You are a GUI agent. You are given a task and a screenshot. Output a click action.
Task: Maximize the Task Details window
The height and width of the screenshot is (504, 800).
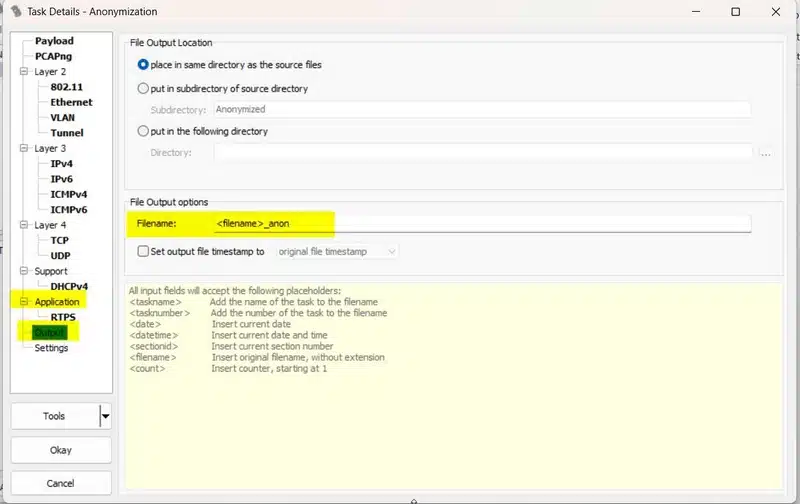[x=735, y=11]
